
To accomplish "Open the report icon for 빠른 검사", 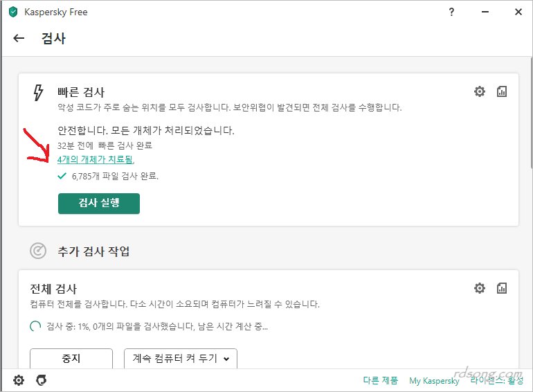I will click(x=503, y=91).
